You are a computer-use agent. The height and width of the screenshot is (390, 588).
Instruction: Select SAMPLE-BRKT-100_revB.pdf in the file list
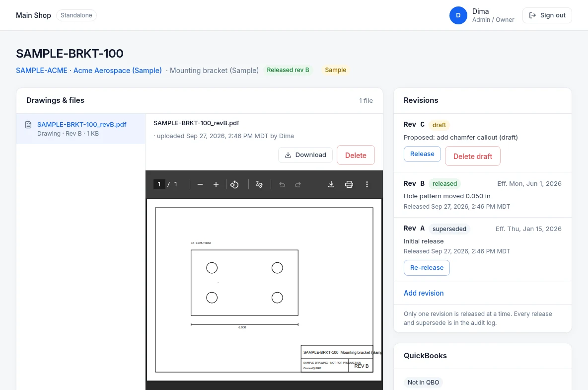coord(80,129)
